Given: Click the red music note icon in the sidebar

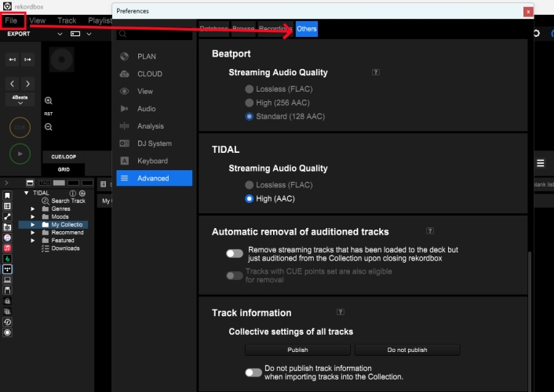Looking at the screenshot, I should click(7, 249).
